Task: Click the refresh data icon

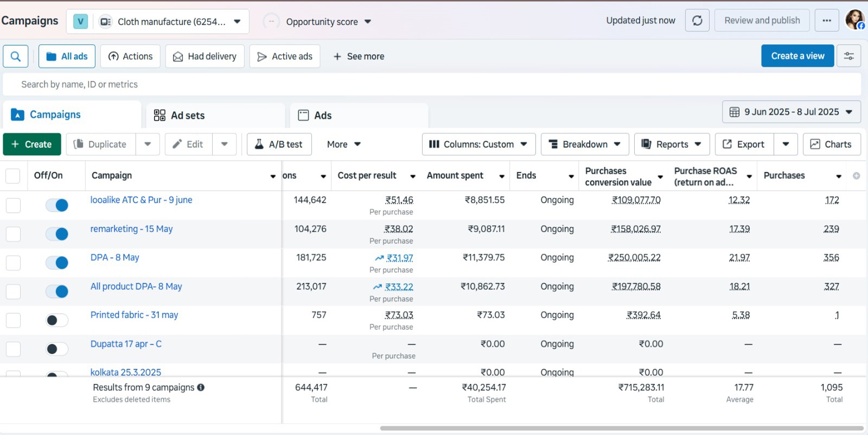Action: pyautogui.click(x=697, y=21)
